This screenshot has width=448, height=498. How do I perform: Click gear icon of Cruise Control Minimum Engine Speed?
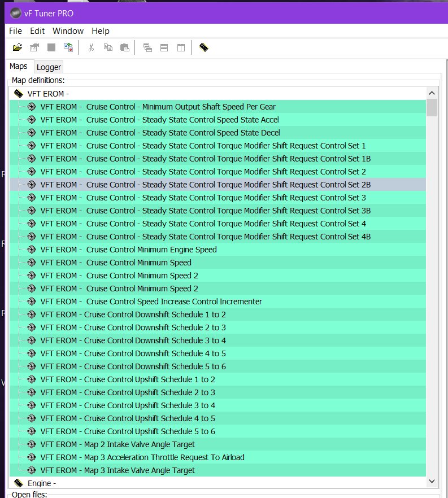[x=31, y=250]
